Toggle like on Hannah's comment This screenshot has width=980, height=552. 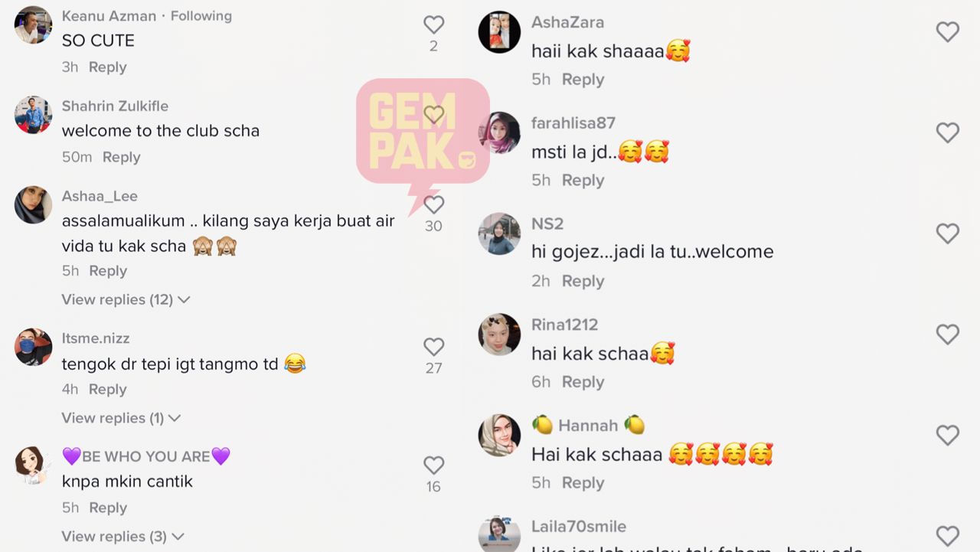point(948,436)
